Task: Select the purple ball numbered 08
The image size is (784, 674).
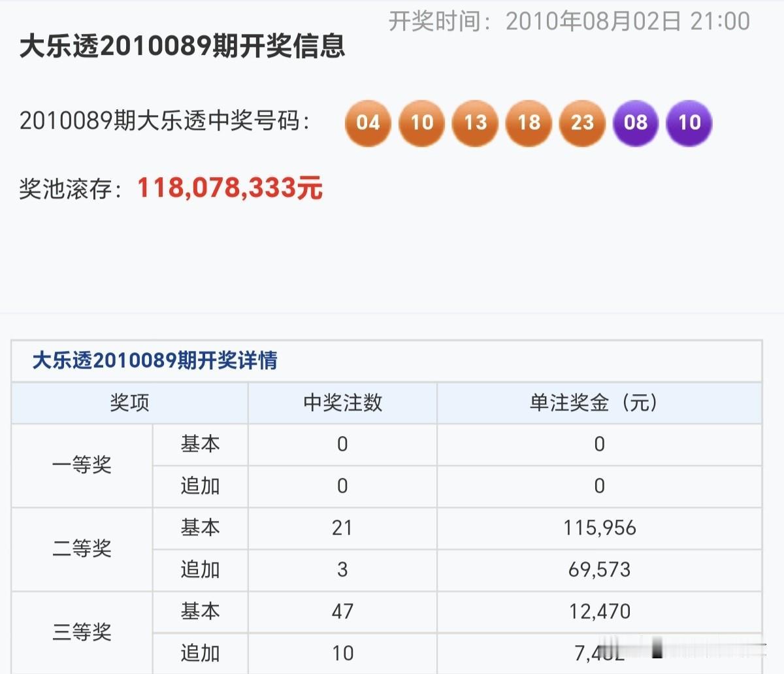Action: (x=636, y=123)
